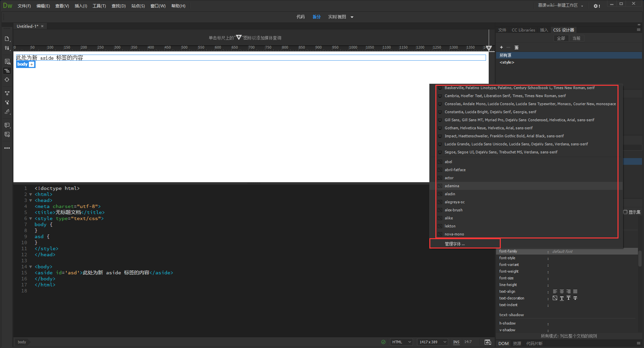Image resolution: width=644 pixels, height=348 pixels.
Task: Choose the lekton font
Action: (526, 226)
